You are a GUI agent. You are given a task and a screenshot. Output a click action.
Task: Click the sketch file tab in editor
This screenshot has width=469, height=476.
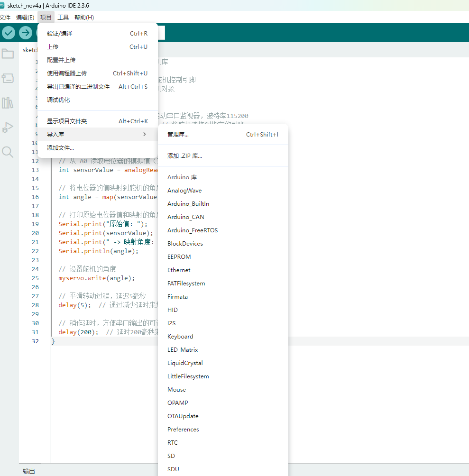[29, 50]
